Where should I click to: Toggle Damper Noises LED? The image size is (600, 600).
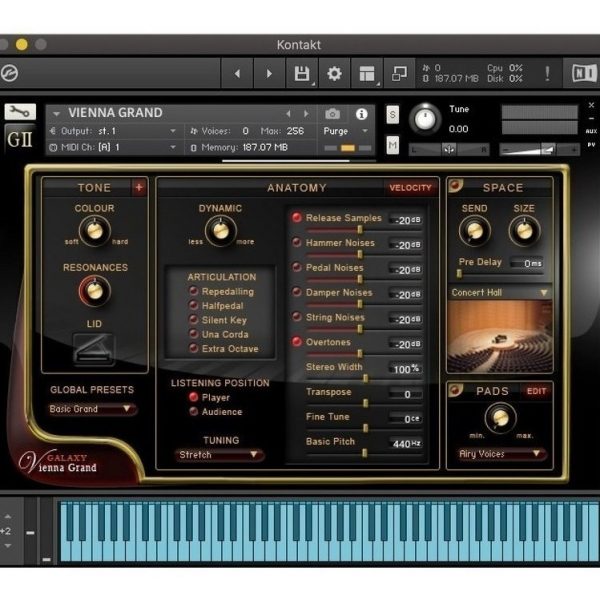coord(297,292)
